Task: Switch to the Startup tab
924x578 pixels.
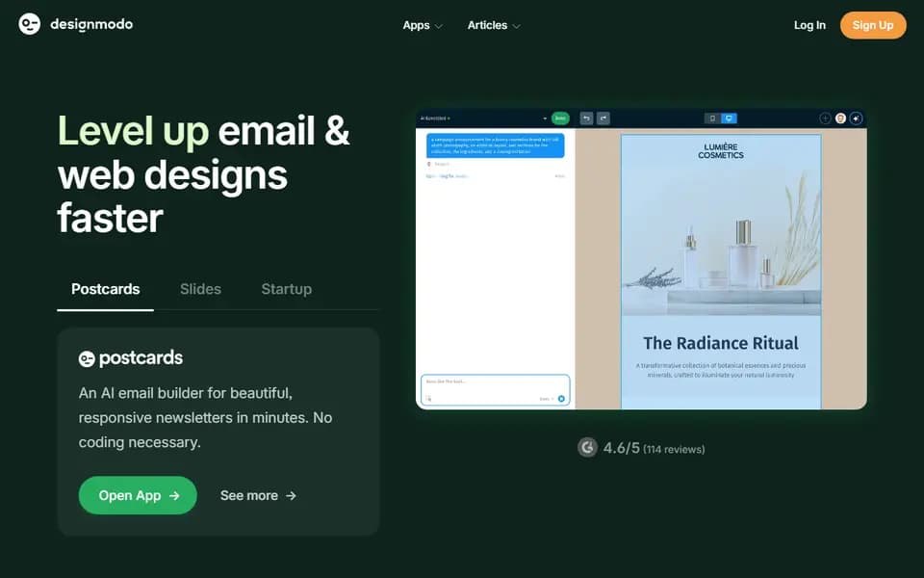Action: [287, 289]
